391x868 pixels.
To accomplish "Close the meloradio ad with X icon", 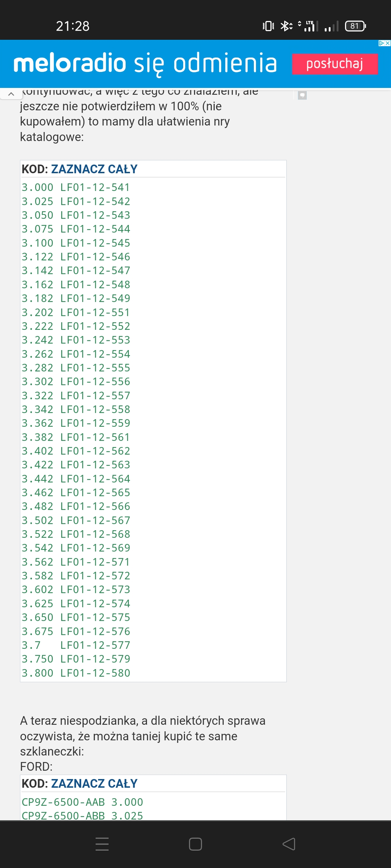I will point(388,43).
